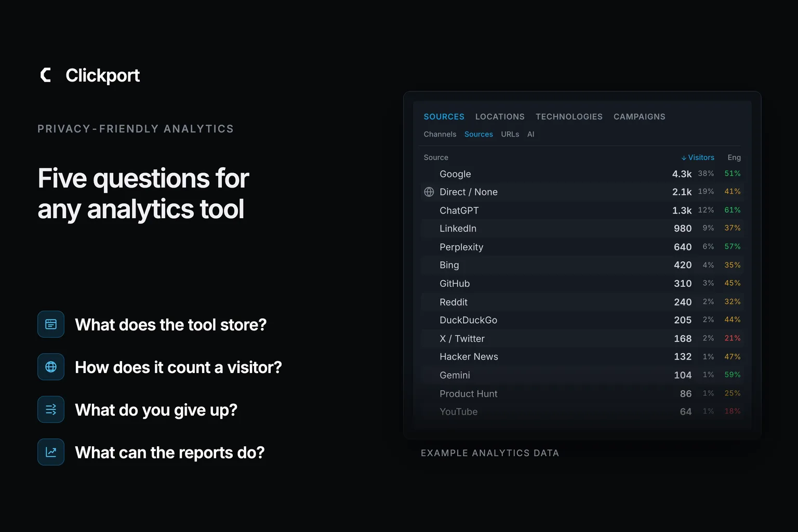Open the GitHub source row
This screenshot has height=532, width=798.
pos(582,284)
